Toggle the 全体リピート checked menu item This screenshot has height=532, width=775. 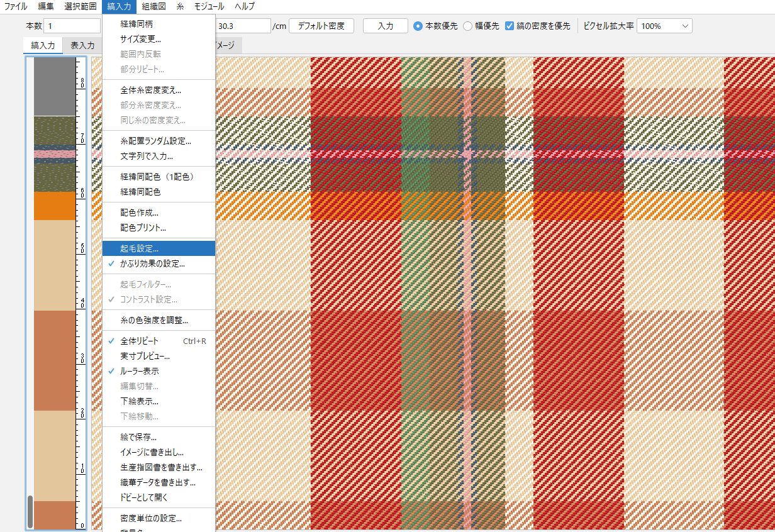[x=140, y=341]
